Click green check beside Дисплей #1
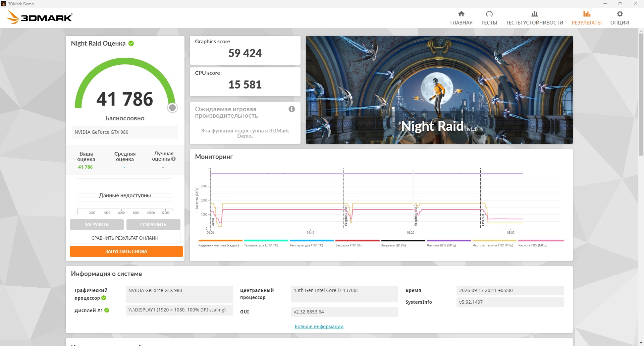The image size is (644, 346). [107, 310]
